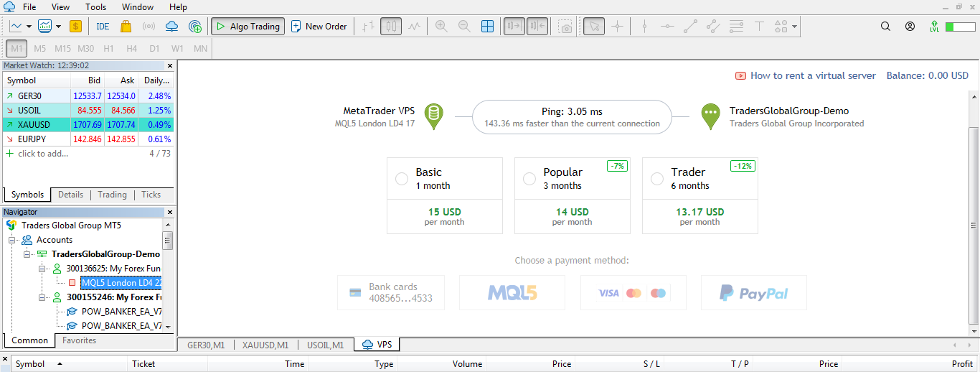Switch chart to candlesticks type

[x=391, y=27]
